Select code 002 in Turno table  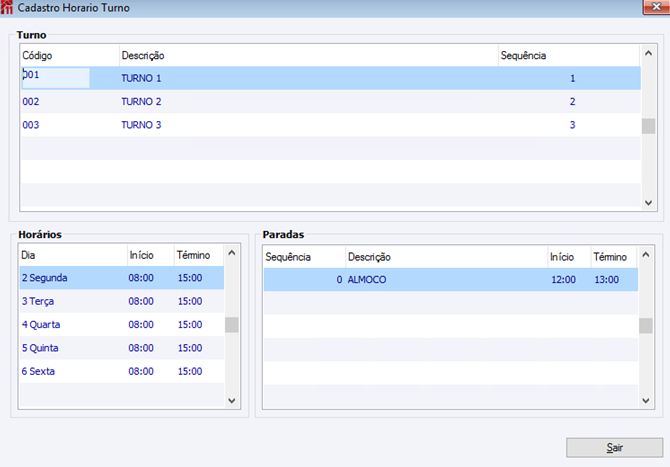tap(31, 102)
